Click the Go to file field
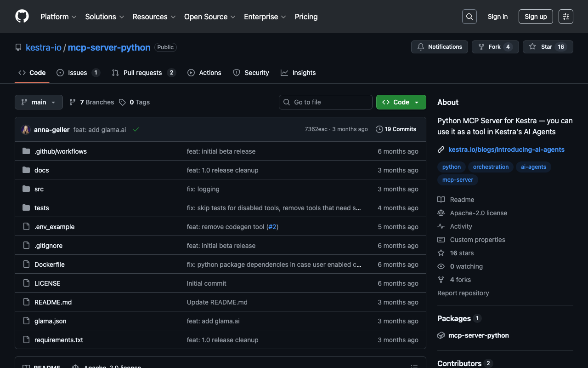 click(x=326, y=102)
